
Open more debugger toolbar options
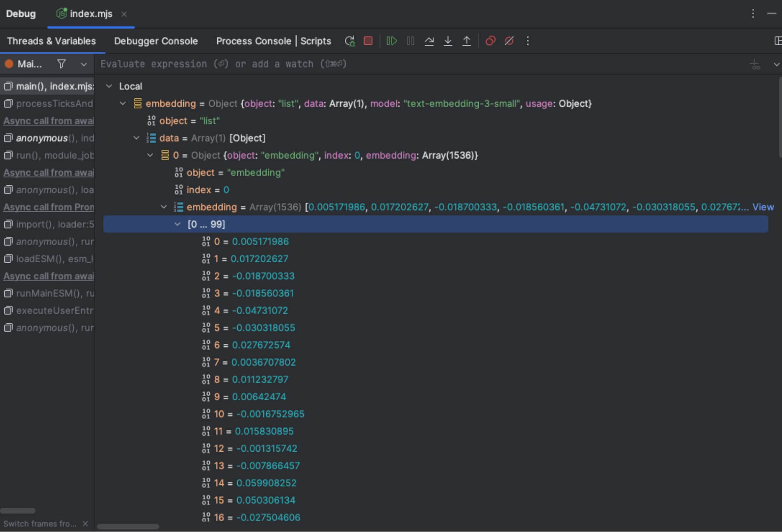tap(528, 41)
